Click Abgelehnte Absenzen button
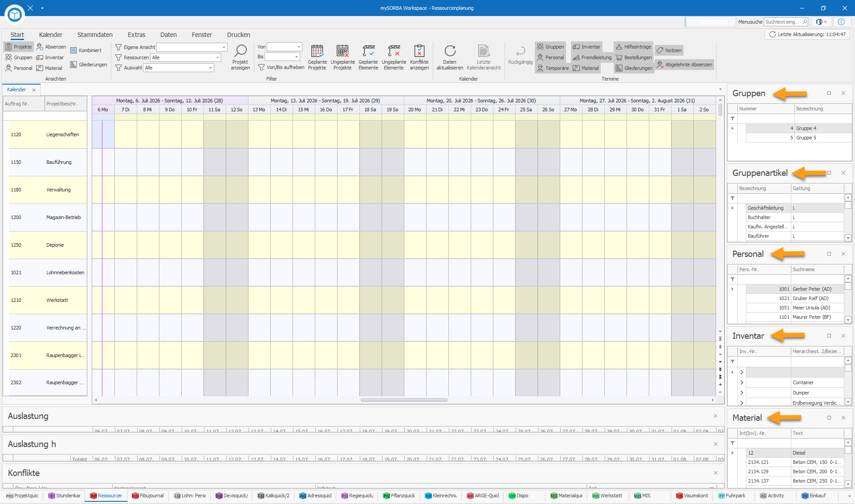This screenshot has height=504, width=855. point(684,65)
